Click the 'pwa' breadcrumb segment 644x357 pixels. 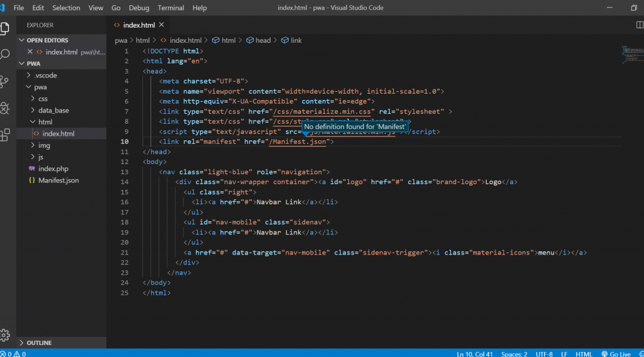[x=121, y=40]
